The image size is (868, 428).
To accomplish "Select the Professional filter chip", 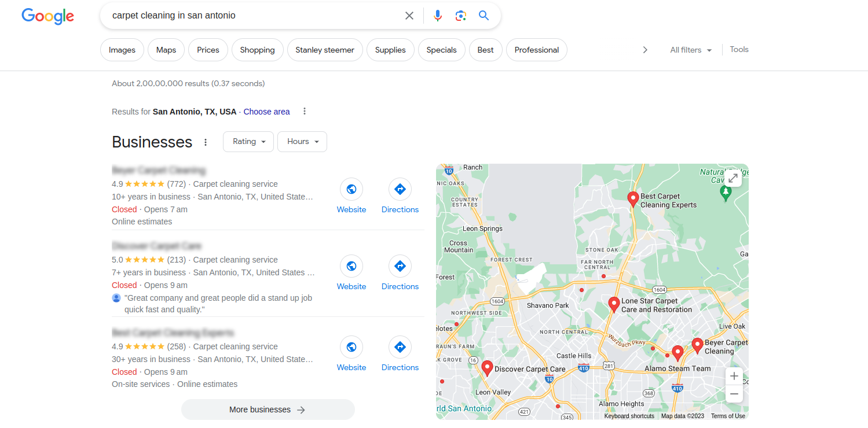I will 537,50.
